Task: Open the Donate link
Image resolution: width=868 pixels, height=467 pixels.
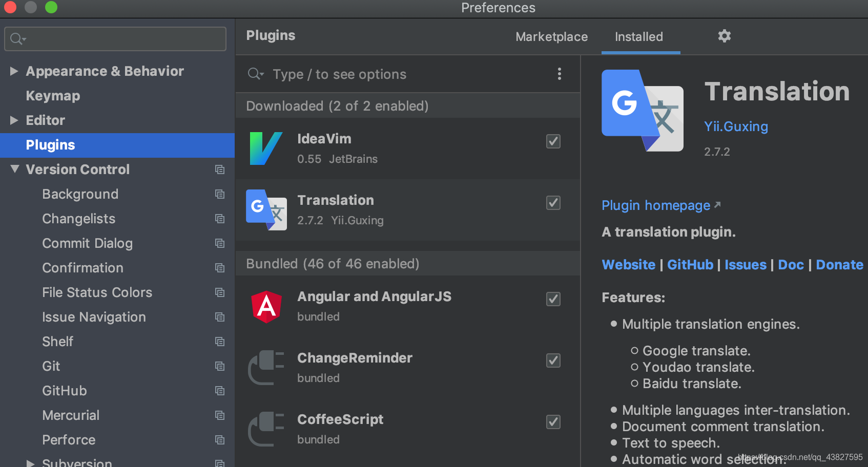Action: tap(839, 265)
